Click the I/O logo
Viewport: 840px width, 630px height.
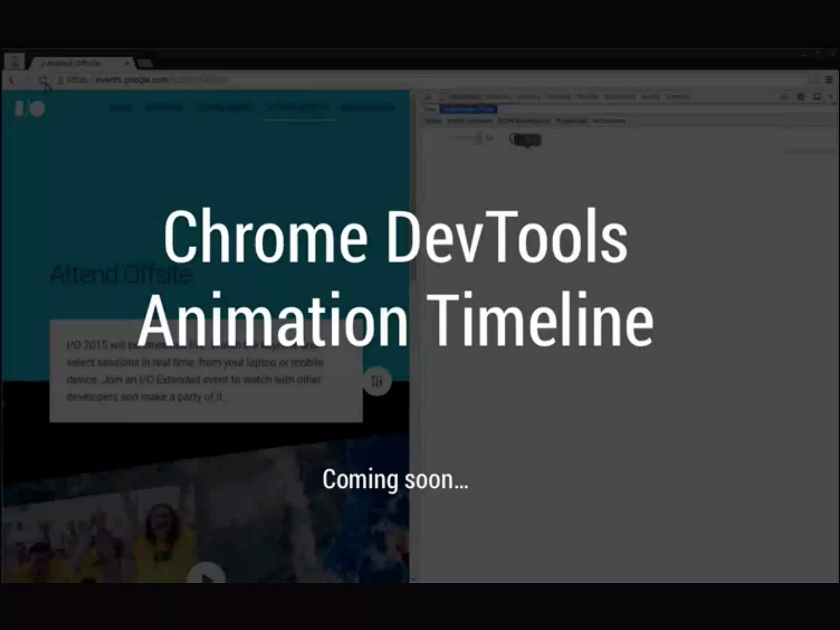(x=30, y=109)
